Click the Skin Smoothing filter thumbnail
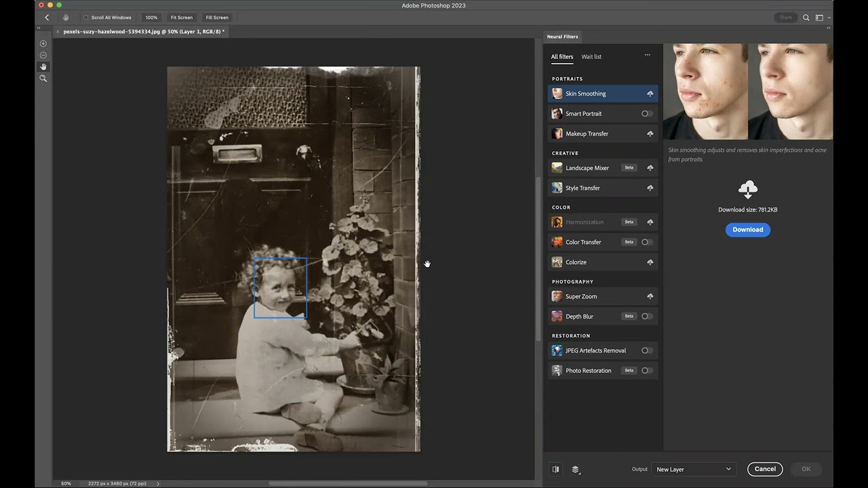 click(557, 94)
